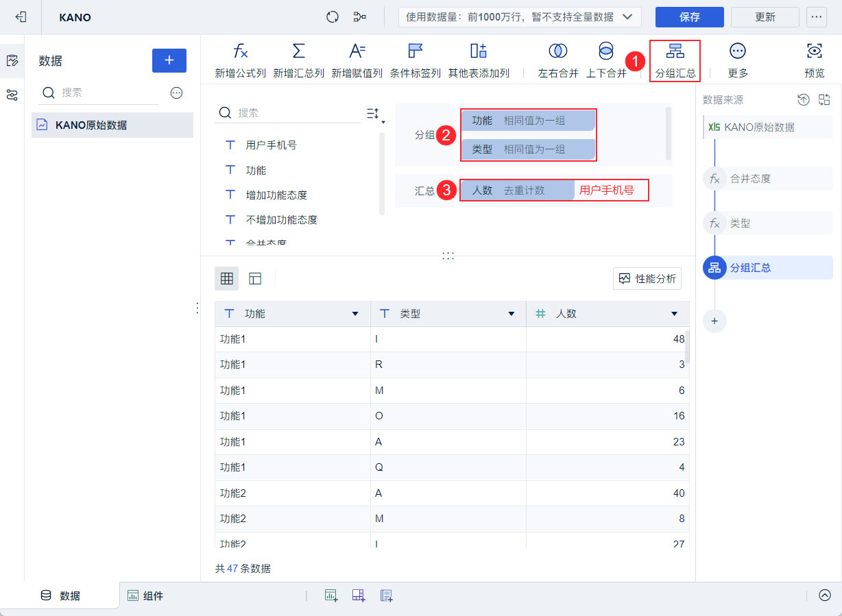Click 预览 eye icon
Image resolution: width=842 pixels, height=616 pixels.
[815, 60]
